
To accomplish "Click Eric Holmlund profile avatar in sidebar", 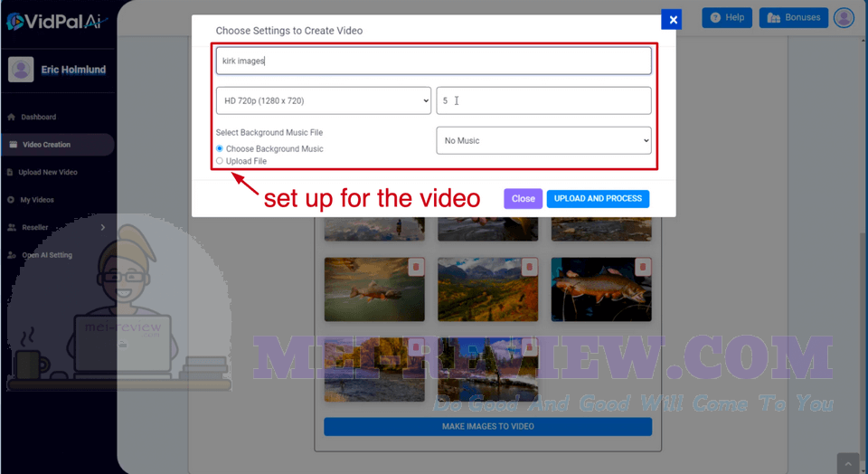I will 21,70.
